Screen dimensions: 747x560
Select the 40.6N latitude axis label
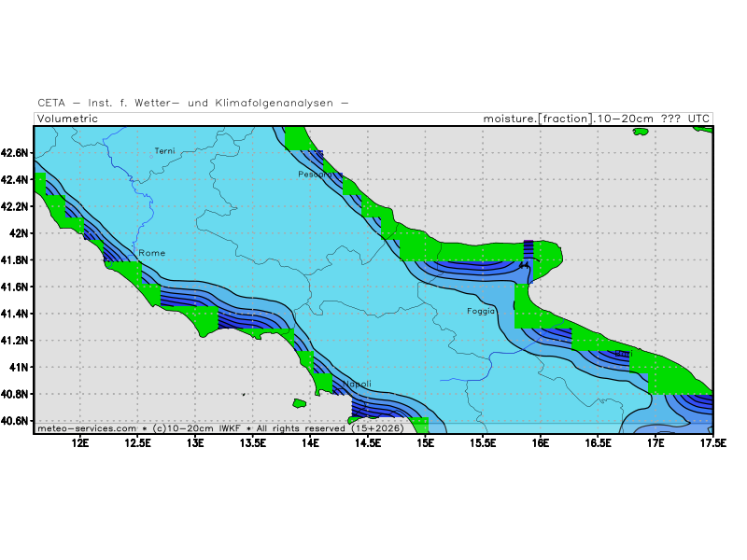tap(15, 421)
